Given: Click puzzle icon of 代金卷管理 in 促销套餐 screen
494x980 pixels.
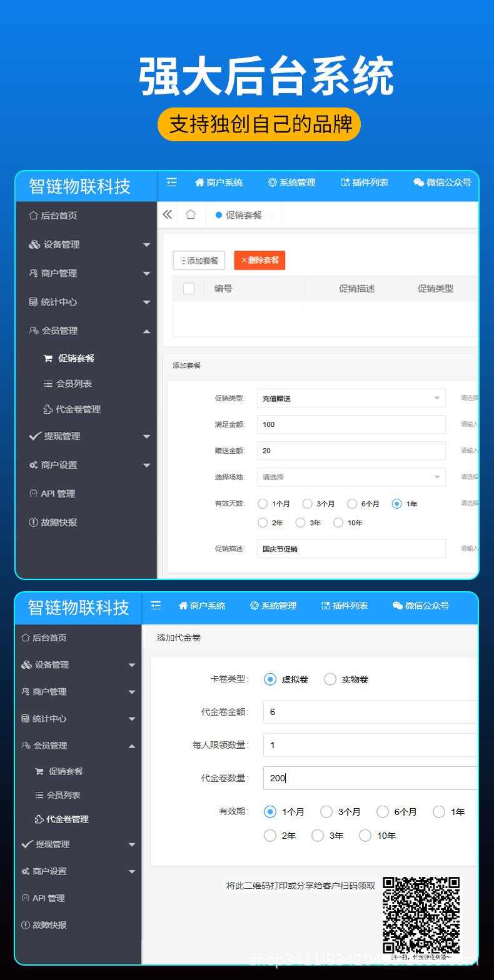Looking at the screenshot, I should [x=48, y=409].
